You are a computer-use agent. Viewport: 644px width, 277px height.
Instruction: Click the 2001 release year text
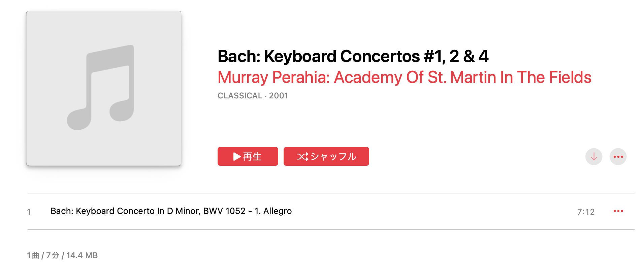coord(279,96)
